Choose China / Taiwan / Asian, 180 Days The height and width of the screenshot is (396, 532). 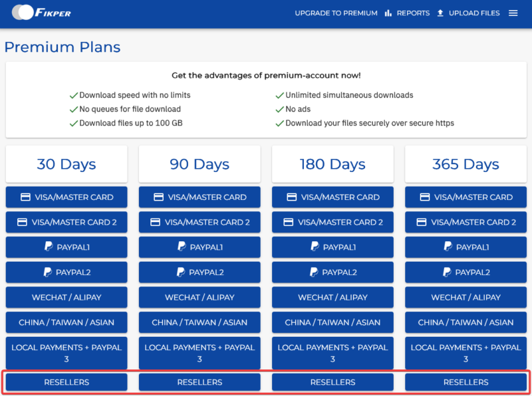pos(332,322)
